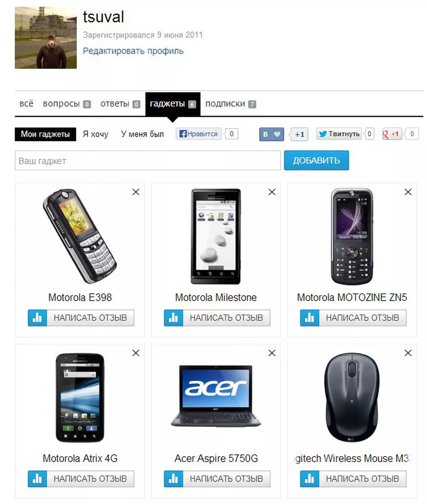Select the Я хочу filter
Viewport: 427px width, 504px height.
click(x=95, y=134)
